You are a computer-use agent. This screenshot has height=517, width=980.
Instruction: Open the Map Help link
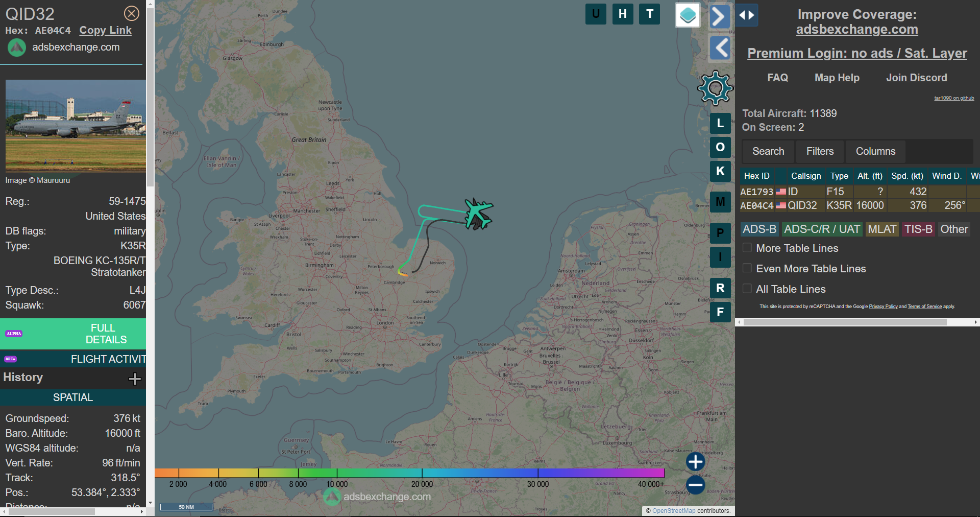pos(837,78)
